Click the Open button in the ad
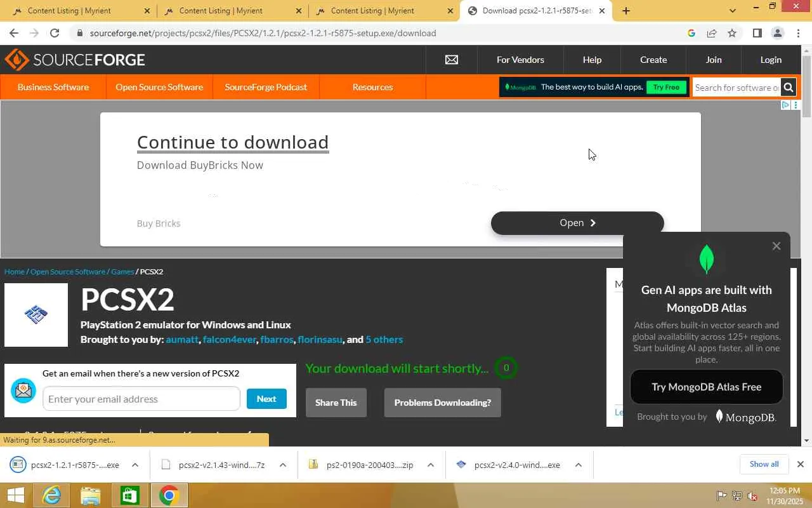The height and width of the screenshot is (508, 812). 577,223
